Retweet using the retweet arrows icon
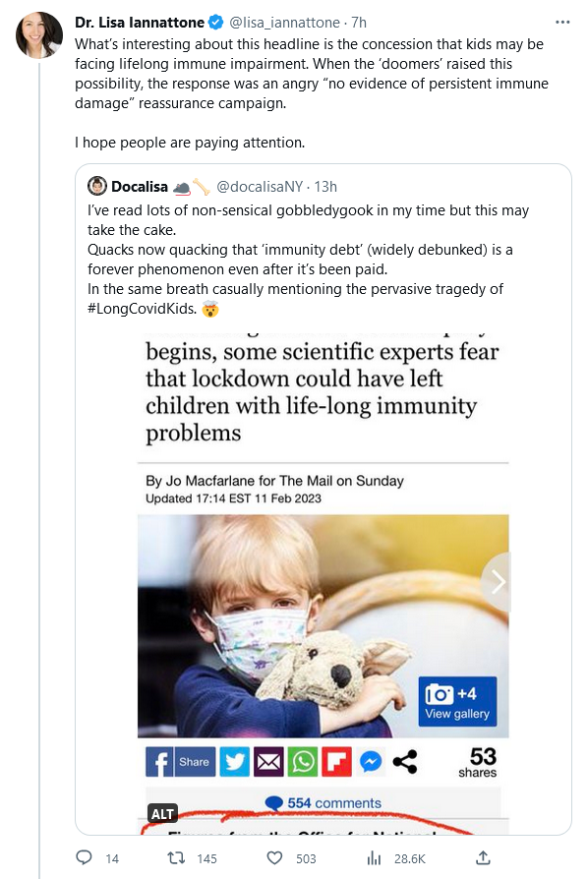The width and height of the screenshot is (588, 879). tap(177, 857)
